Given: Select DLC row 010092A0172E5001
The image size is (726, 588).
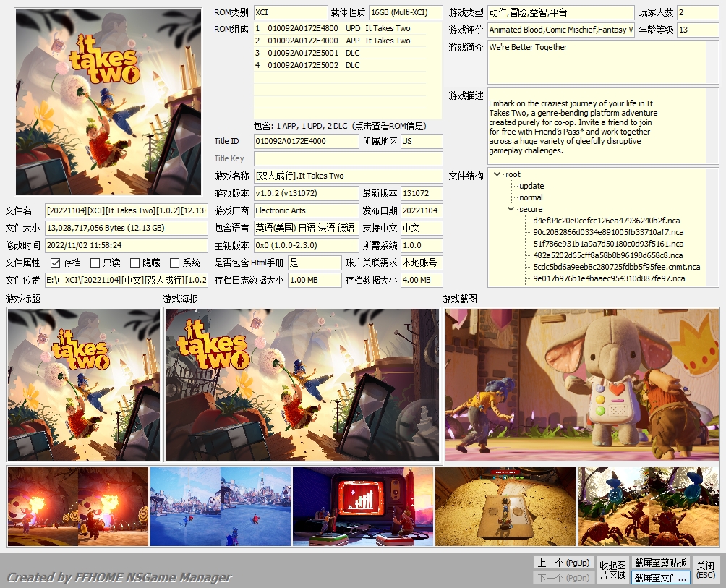Looking at the screenshot, I should click(x=341, y=53).
